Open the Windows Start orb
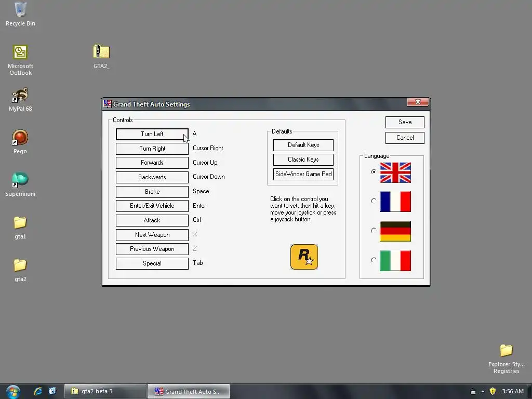Viewport: 532px width, 399px height. point(13,392)
